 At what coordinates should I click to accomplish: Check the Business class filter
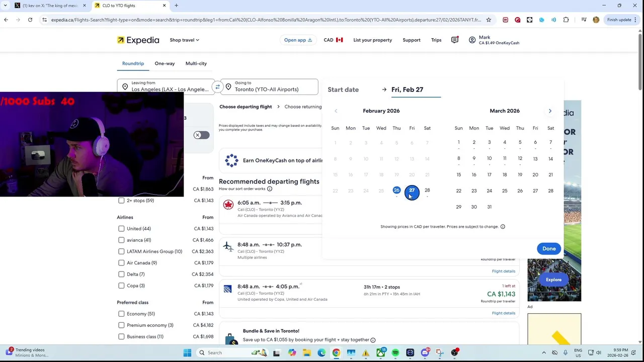(121, 336)
